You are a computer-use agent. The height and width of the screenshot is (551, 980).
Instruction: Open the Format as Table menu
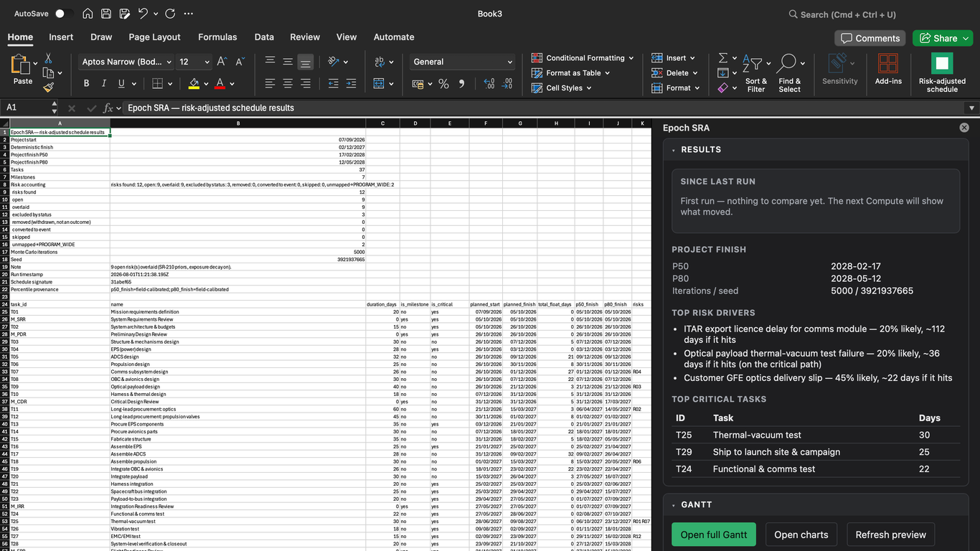point(571,73)
